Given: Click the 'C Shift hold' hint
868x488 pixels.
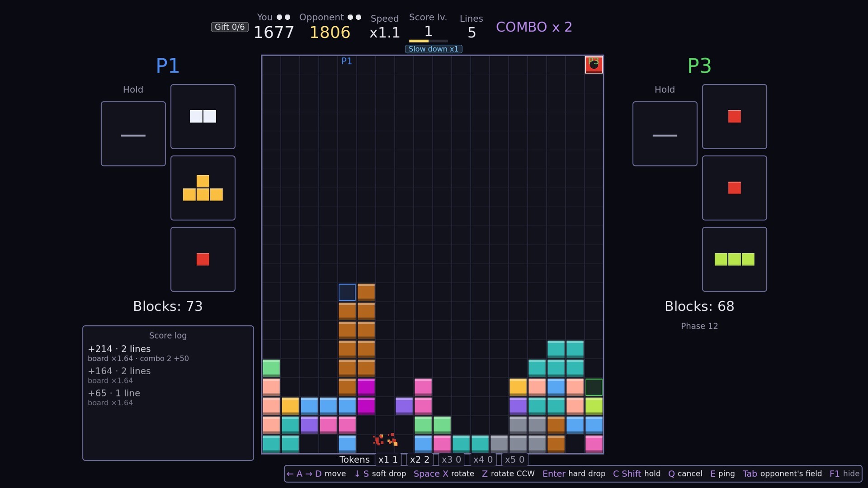Looking at the screenshot, I should [637, 474].
